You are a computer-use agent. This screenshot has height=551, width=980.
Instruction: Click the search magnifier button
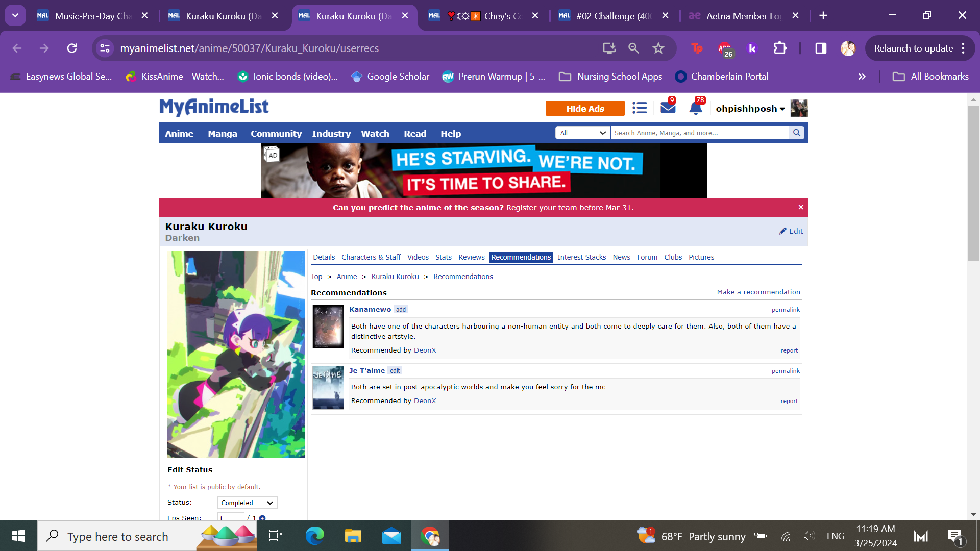[796, 133]
